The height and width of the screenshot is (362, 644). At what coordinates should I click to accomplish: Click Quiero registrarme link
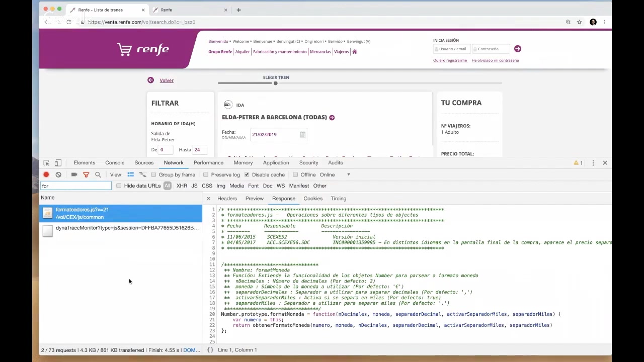[x=450, y=60]
